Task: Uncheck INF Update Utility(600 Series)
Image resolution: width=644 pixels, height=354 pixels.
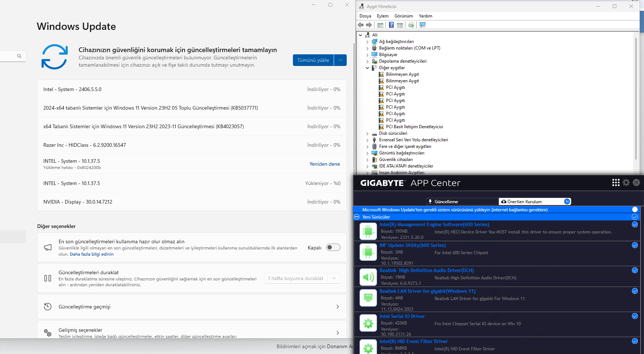Action: tap(635, 245)
